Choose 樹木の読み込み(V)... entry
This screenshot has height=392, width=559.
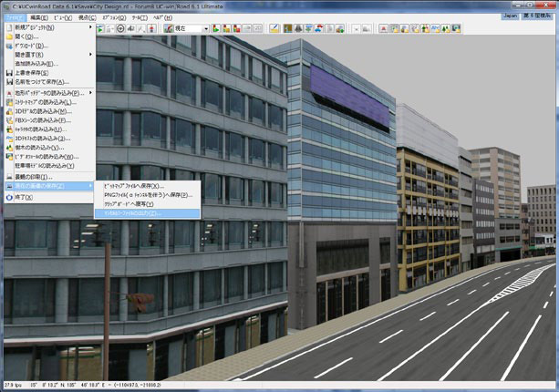point(49,148)
